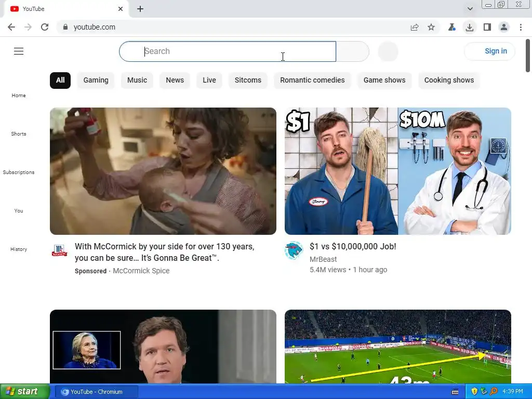
Task: Select the All filter chip
Action: 60,81
